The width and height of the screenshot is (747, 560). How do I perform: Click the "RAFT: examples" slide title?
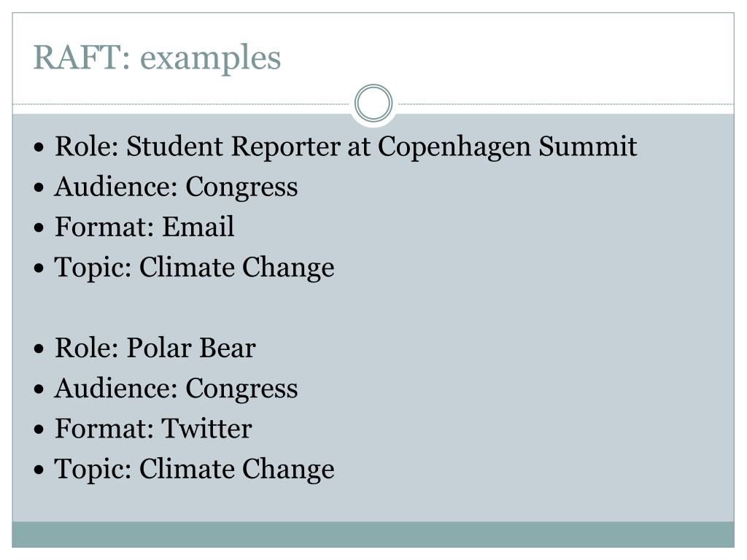tap(158, 58)
